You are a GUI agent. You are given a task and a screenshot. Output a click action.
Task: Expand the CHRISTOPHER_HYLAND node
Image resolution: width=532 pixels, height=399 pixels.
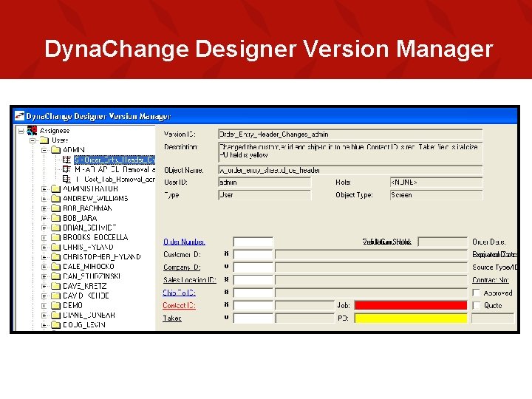coord(44,257)
